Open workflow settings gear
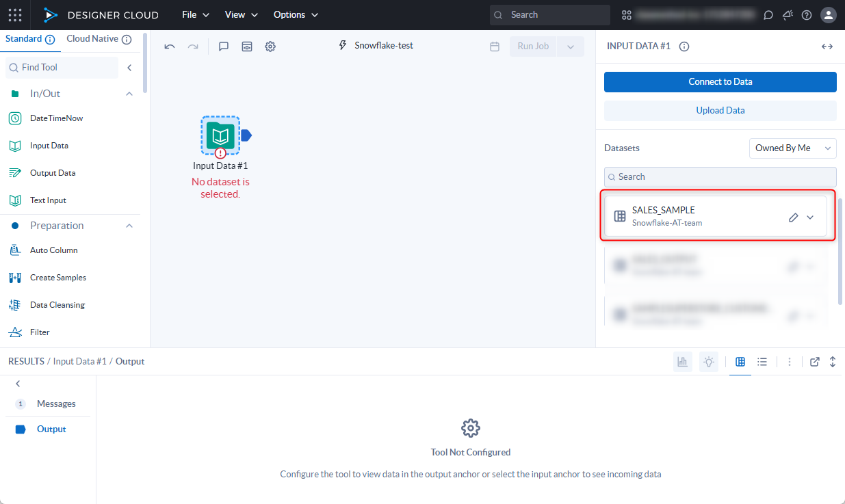The height and width of the screenshot is (504, 845). 270,47
